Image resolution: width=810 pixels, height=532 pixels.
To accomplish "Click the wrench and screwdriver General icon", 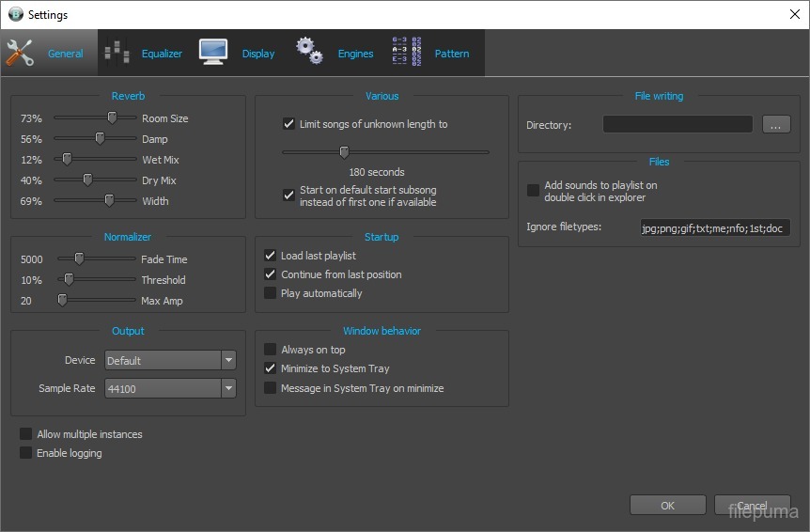I will pyautogui.click(x=20, y=53).
